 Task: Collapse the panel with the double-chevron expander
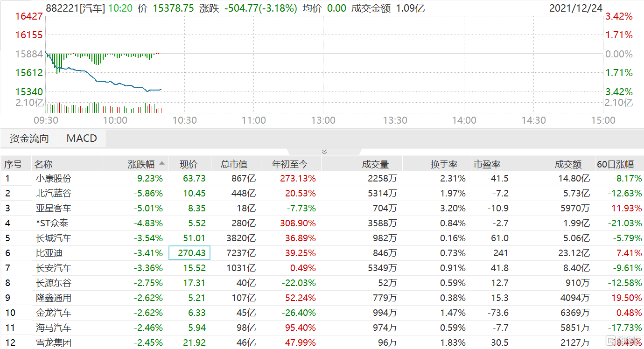324,152
